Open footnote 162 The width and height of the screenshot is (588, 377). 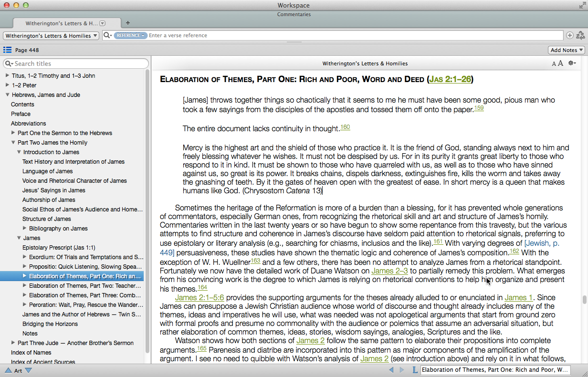point(514,251)
